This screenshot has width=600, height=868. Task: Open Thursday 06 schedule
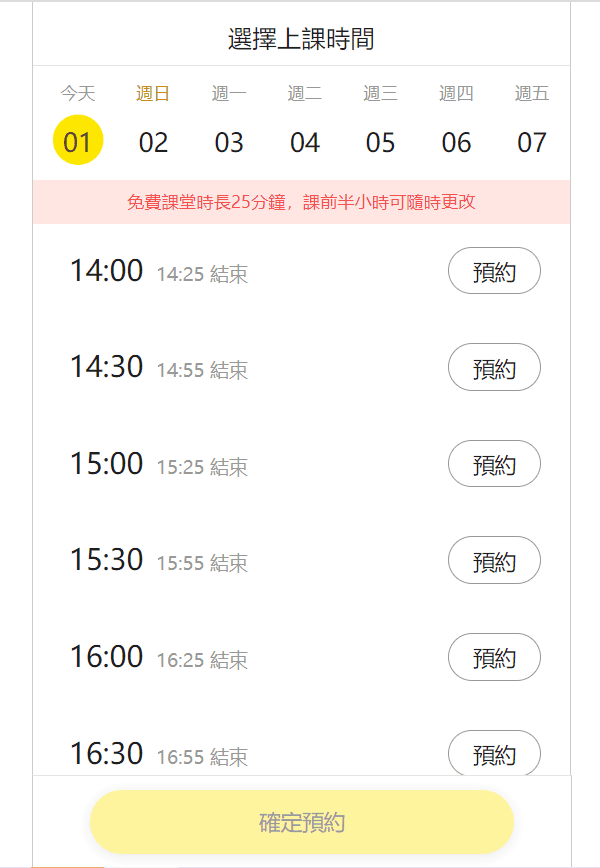pyautogui.click(x=456, y=141)
